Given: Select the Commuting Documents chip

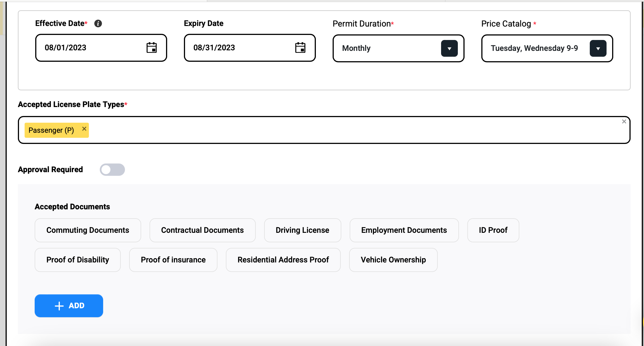Looking at the screenshot, I should [88, 230].
